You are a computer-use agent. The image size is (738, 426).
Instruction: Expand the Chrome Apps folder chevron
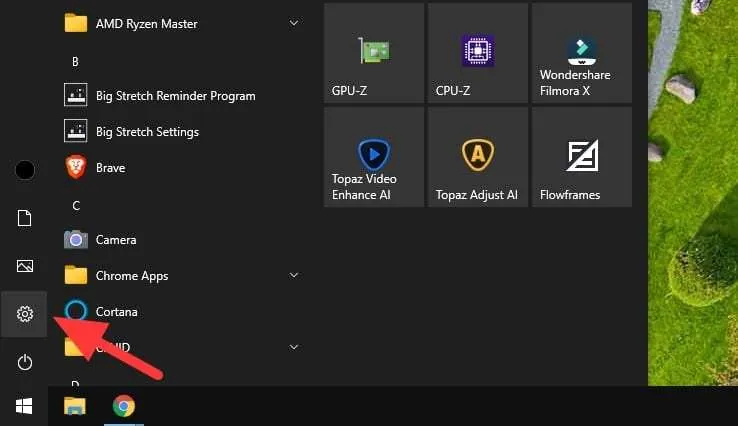(x=294, y=275)
